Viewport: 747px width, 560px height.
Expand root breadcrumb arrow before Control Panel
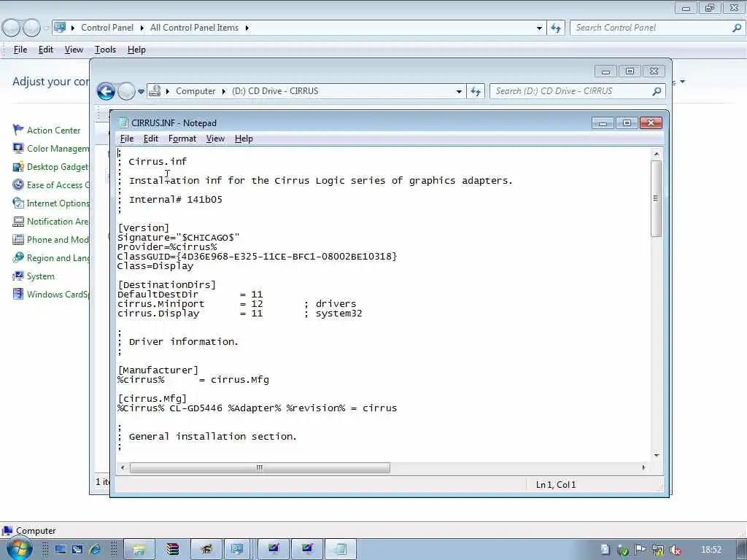tap(73, 28)
